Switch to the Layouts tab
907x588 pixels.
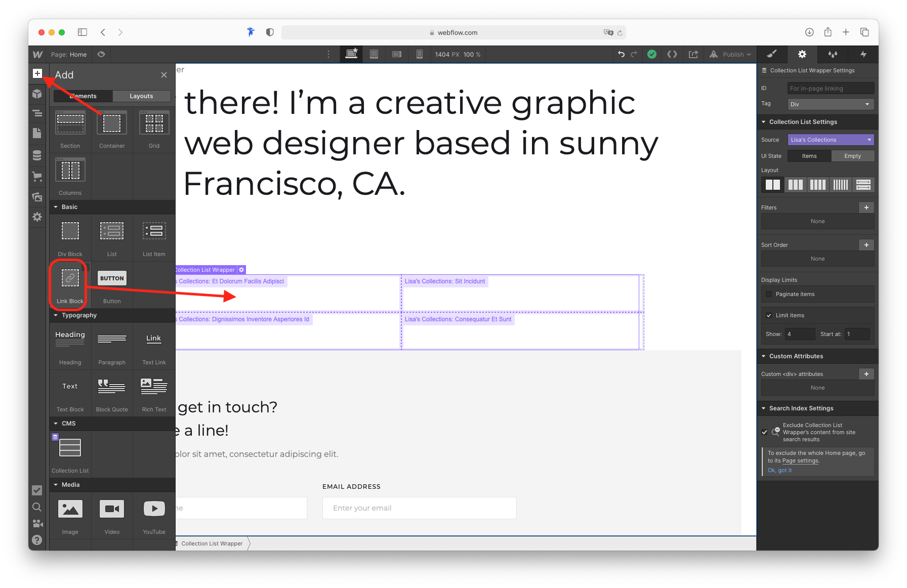coord(141,96)
